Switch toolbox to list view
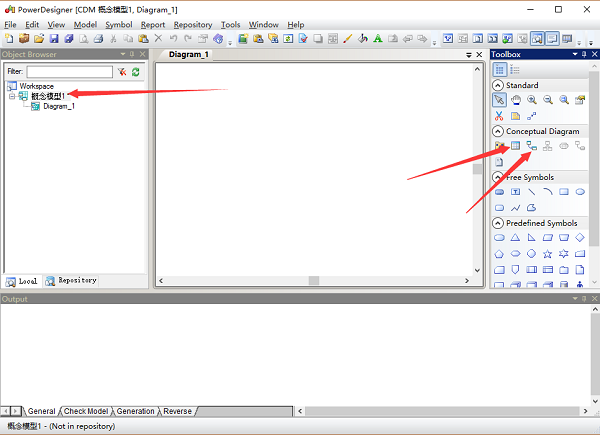Screen dimensions: 600x435 point(515,69)
